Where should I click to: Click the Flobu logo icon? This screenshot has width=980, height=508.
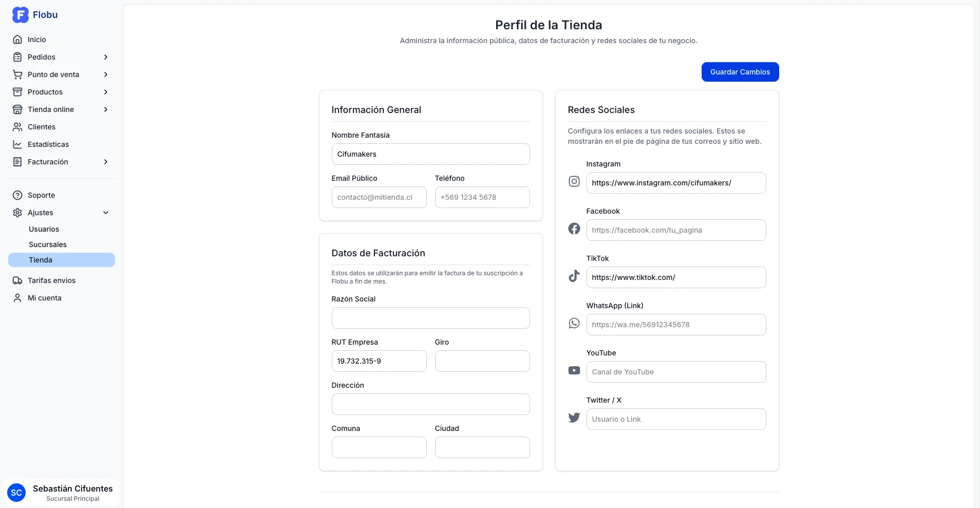pos(20,15)
